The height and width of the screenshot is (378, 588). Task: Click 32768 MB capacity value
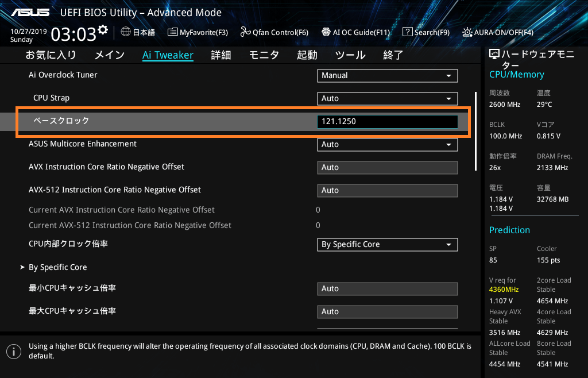552,199
